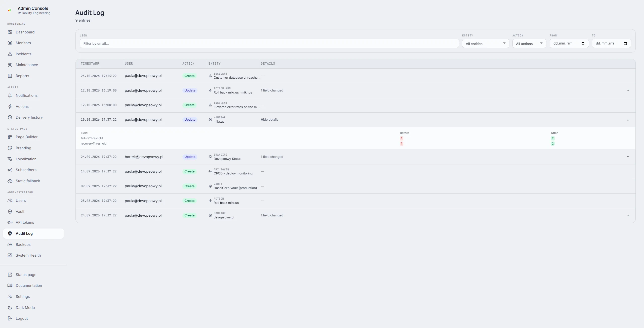
Task: Click the API tokens key icon
Action: 10,222
